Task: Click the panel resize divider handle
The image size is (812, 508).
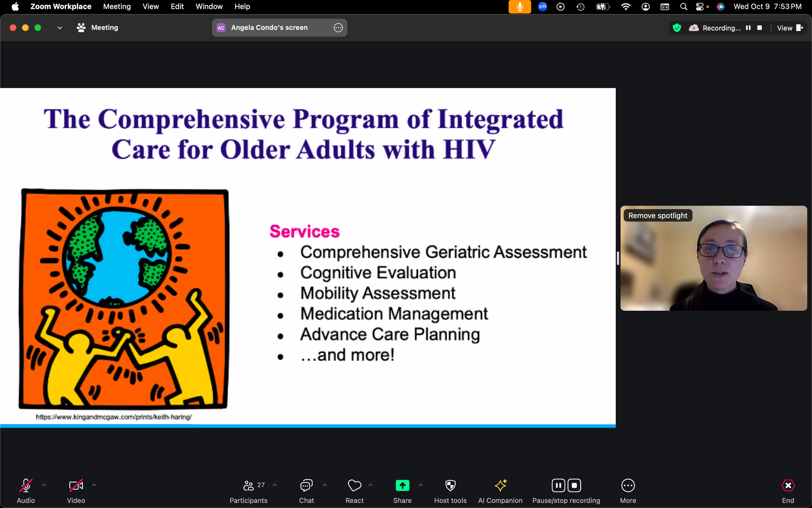Action: click(618, 258)
